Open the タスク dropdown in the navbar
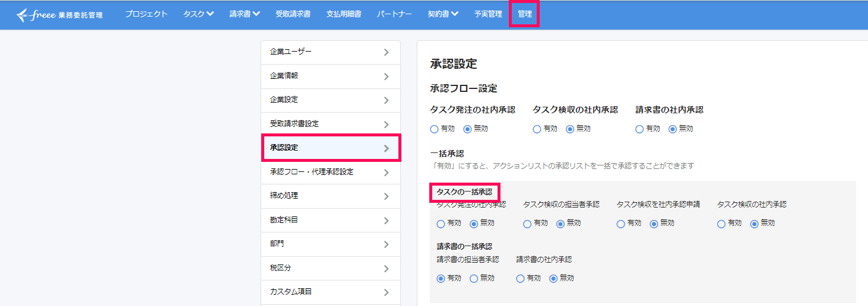Screen dimensions: 868x306 click(x=198, y=14)
